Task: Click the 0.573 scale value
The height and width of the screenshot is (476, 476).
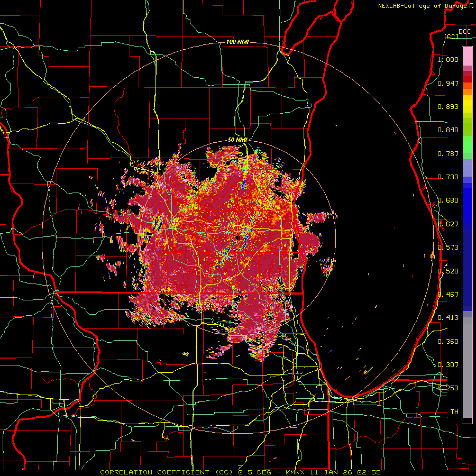Action: click(448, 248)
